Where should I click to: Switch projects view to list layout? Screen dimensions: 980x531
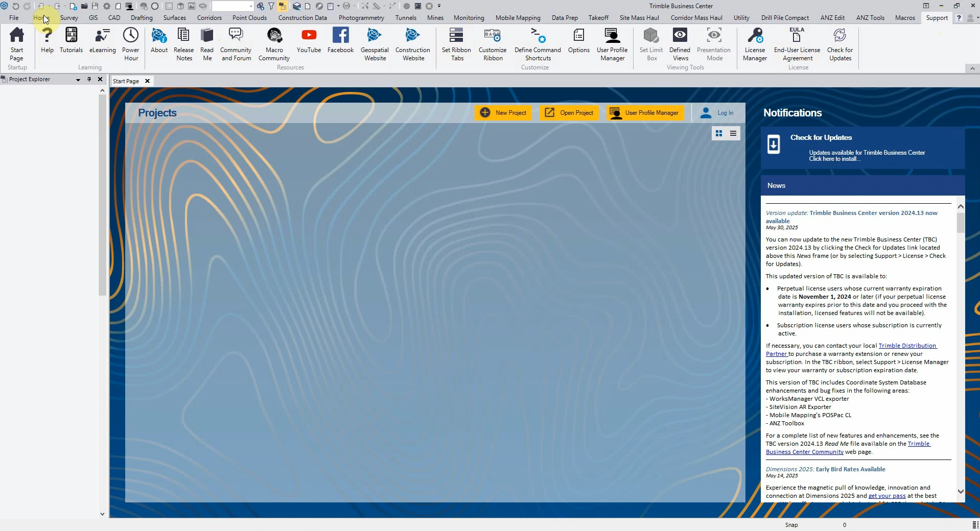coord(733,133)
